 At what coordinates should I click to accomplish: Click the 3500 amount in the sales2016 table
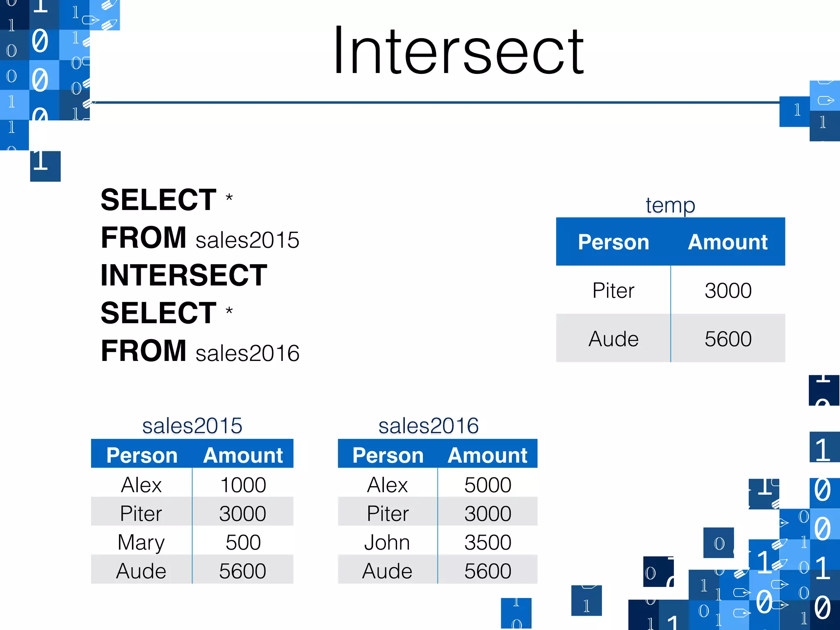click(x=488, y=542)
